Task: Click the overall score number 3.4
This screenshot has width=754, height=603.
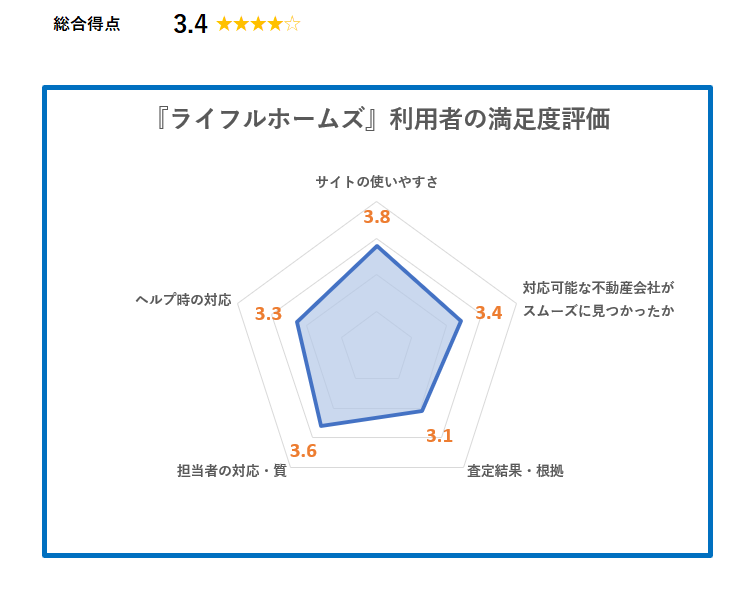Action: 190,24
